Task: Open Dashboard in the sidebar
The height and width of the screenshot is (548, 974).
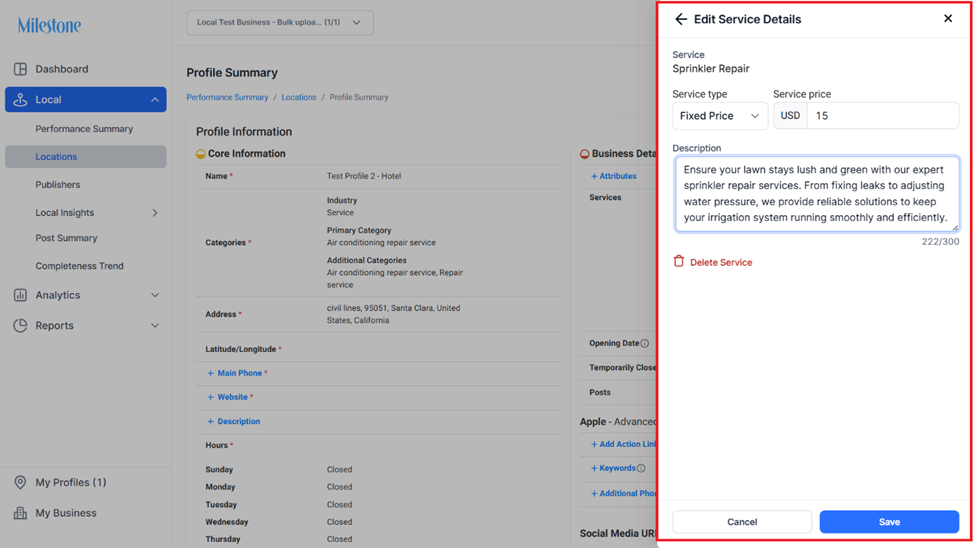Action: [61, 69]
